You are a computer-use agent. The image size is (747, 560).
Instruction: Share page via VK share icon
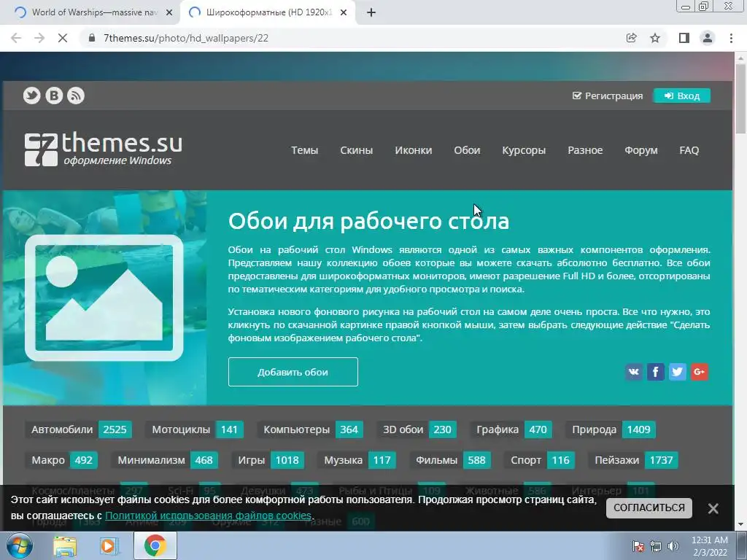[x=634, y=372]
